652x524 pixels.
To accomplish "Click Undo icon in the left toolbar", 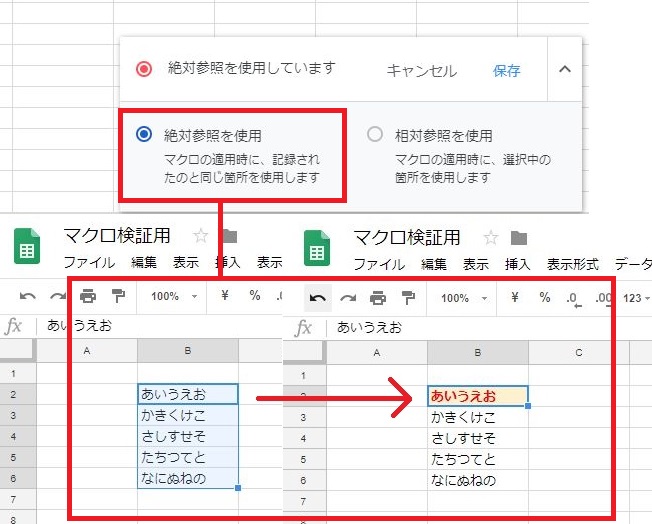I will tap(27, 297).
